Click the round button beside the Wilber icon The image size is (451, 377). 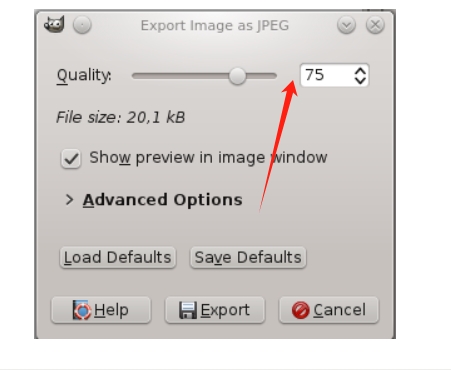(82, 25)
